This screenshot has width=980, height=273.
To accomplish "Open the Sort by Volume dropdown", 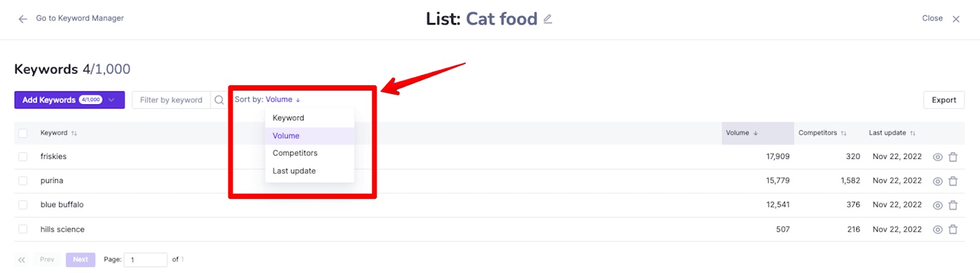I will point(268,99).
